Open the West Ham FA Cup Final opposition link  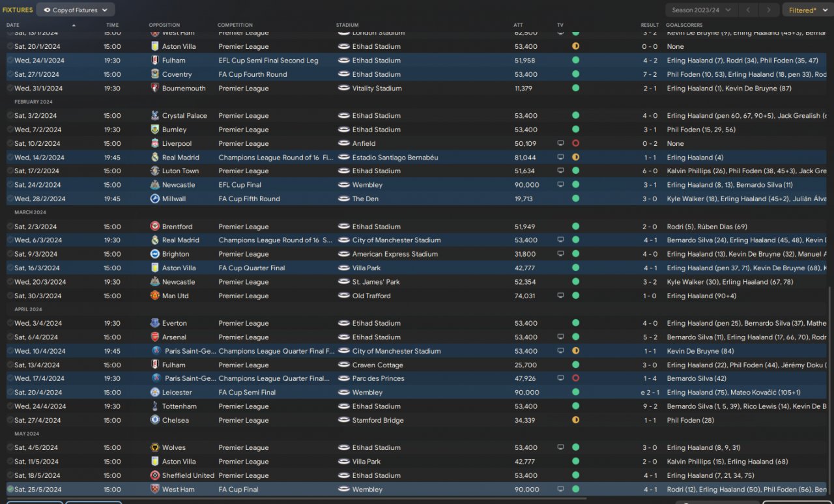coord(178,490)
